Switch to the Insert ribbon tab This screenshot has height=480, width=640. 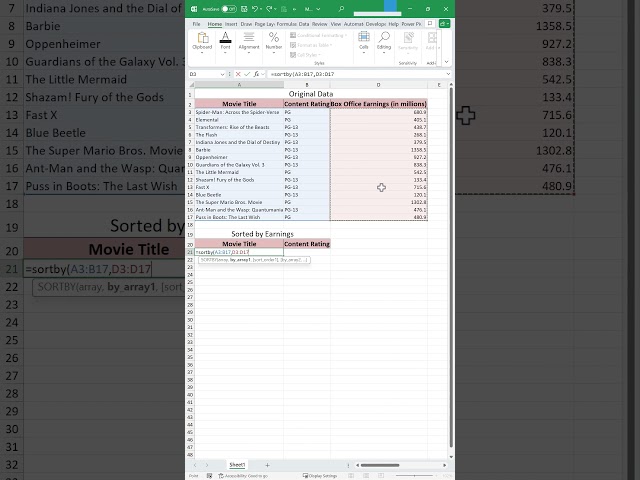tap(231, 24)
